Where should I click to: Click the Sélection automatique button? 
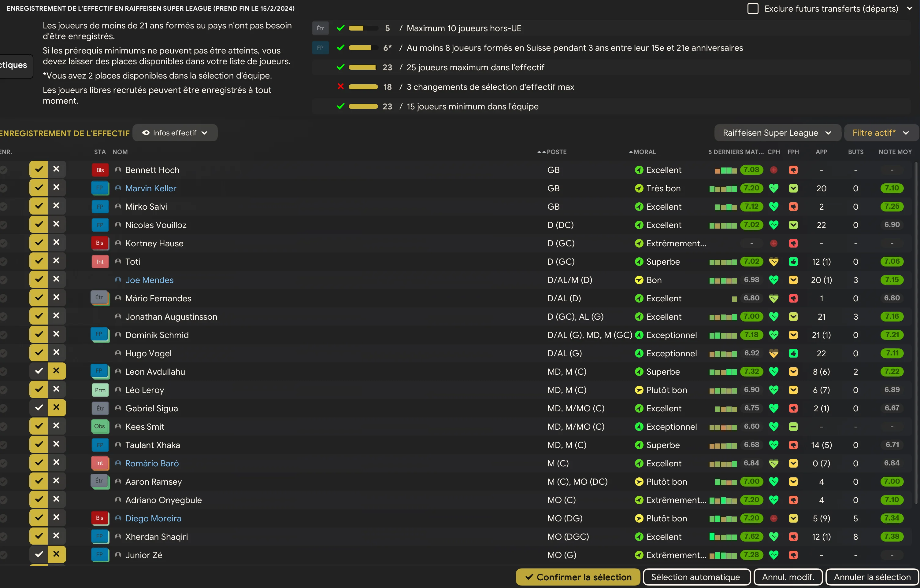pyautogui.click(x=696, y=577)
